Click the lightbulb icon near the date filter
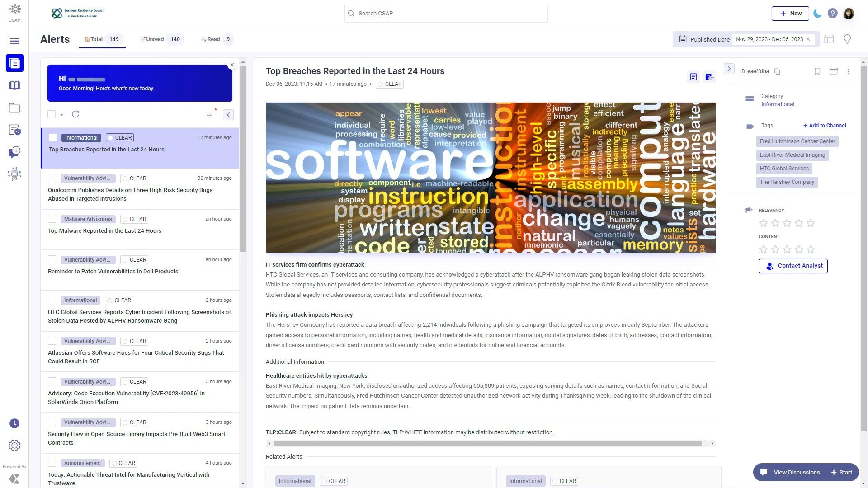Screen dimensions: 868x488 tap(847, 39)
